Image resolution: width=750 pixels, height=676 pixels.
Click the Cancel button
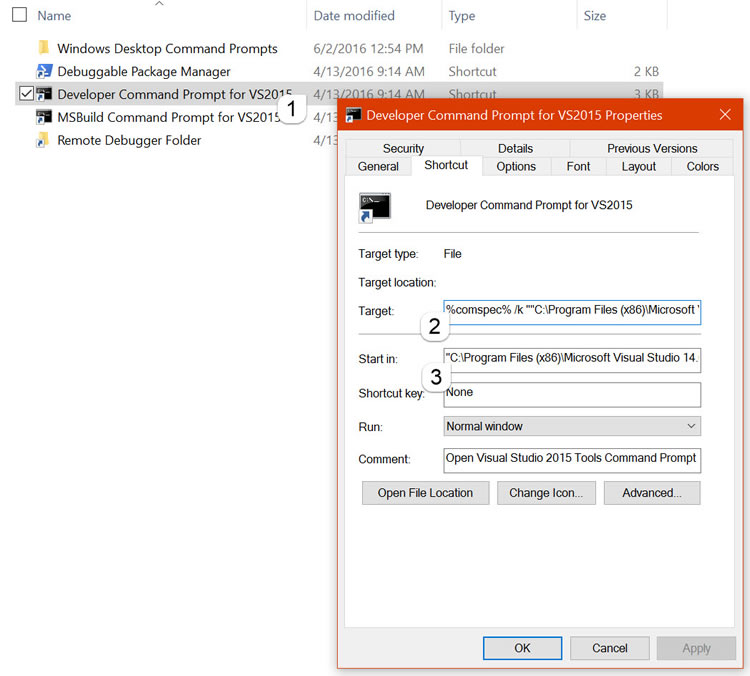click(609, 648)
